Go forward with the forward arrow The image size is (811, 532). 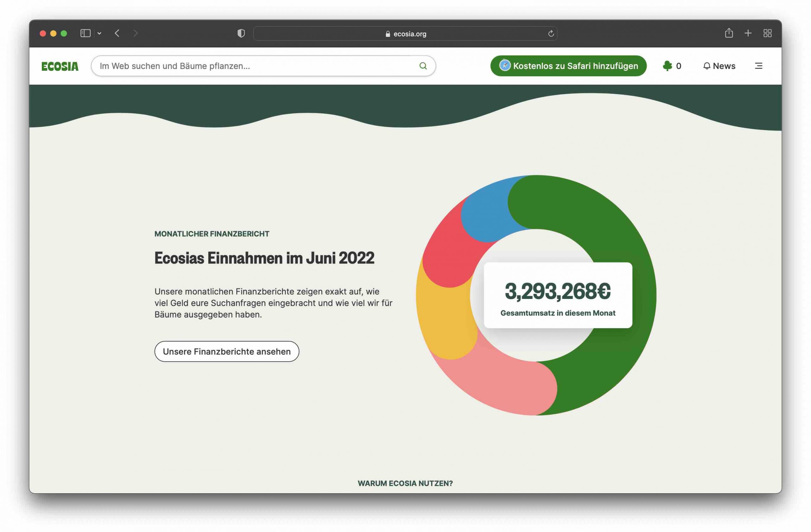(x=136, y=33)
